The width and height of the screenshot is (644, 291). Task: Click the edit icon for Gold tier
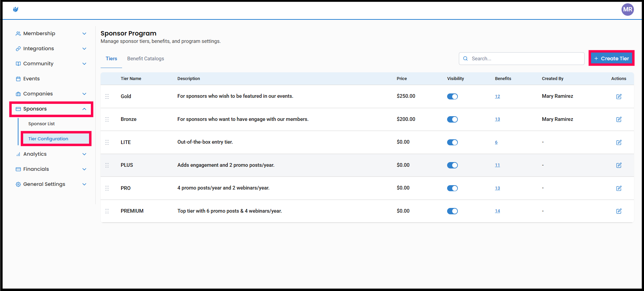tap(619, 96)
